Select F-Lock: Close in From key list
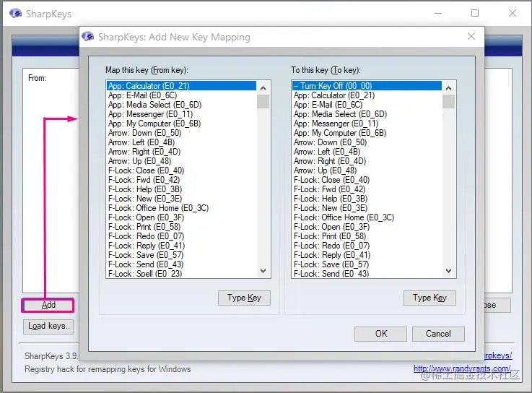The width and height of the screenshot is (532, 393). coord(181,170)
